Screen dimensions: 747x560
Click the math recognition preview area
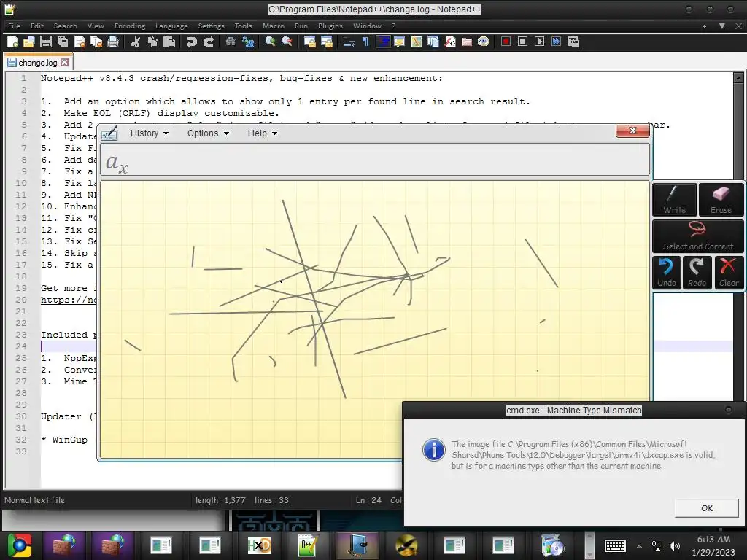pyautogui.click(x=375, y=160)
